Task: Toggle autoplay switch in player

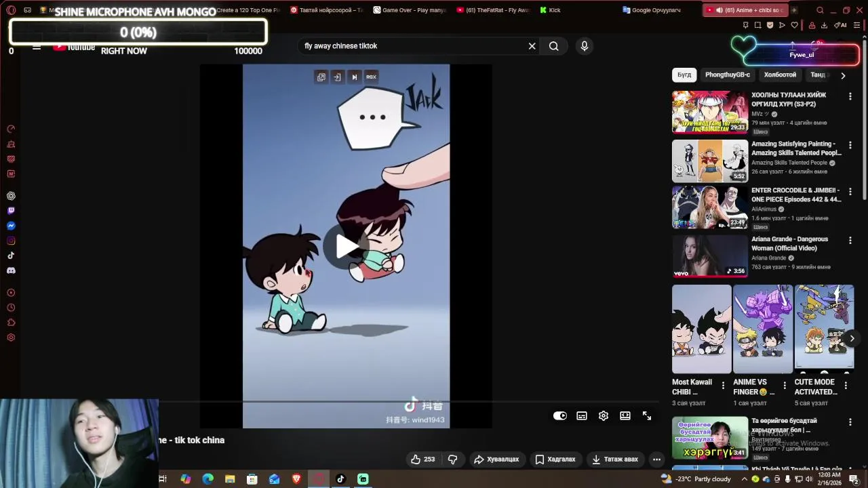Action: click(x=560, y=416)
